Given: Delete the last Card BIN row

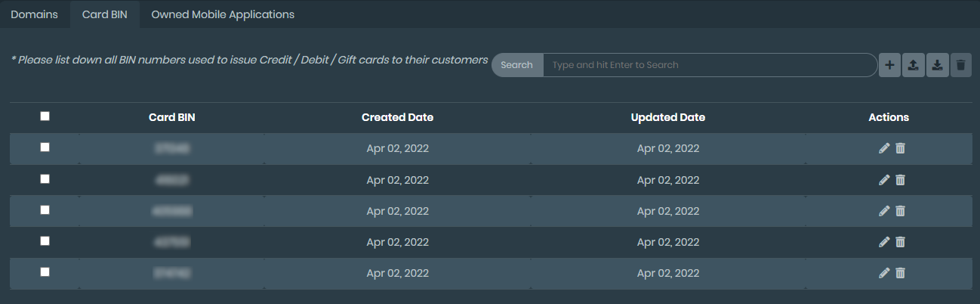Looking at the screenshot, I should (x=900, y=273).
